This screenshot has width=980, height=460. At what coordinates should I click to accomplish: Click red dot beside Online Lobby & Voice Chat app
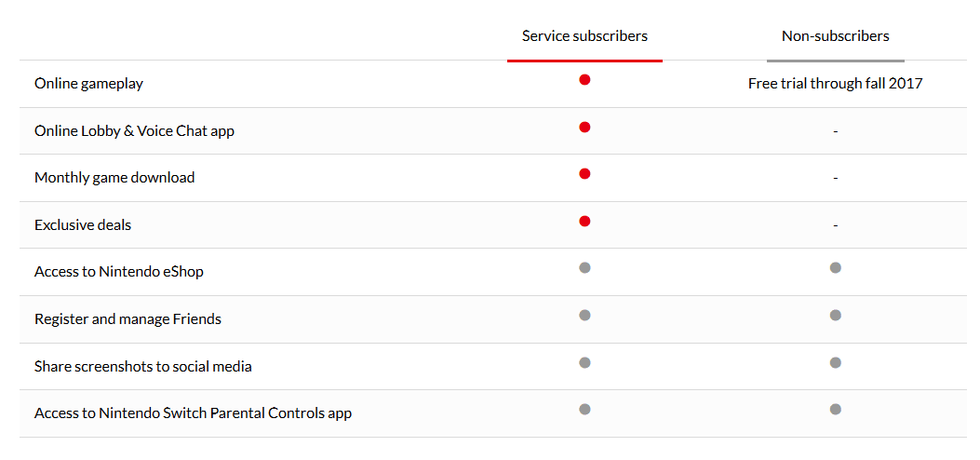(x=584, y=127)
